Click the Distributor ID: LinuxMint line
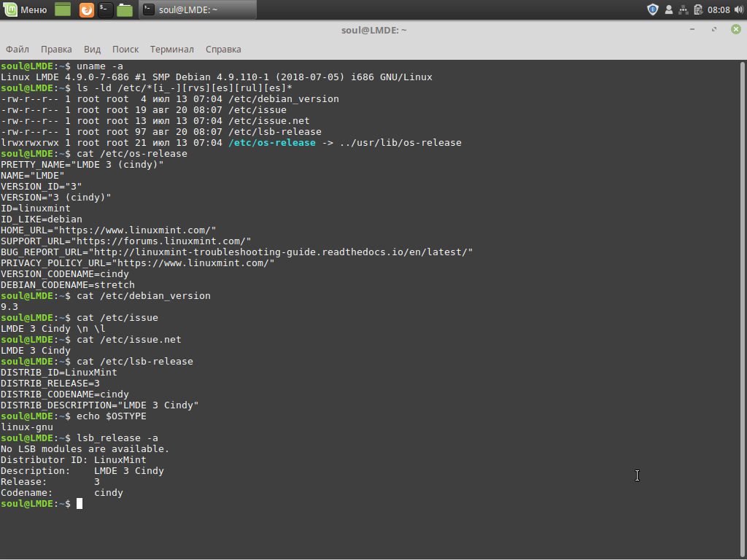Screen dimensions: 747x560 tap(74, 461)
